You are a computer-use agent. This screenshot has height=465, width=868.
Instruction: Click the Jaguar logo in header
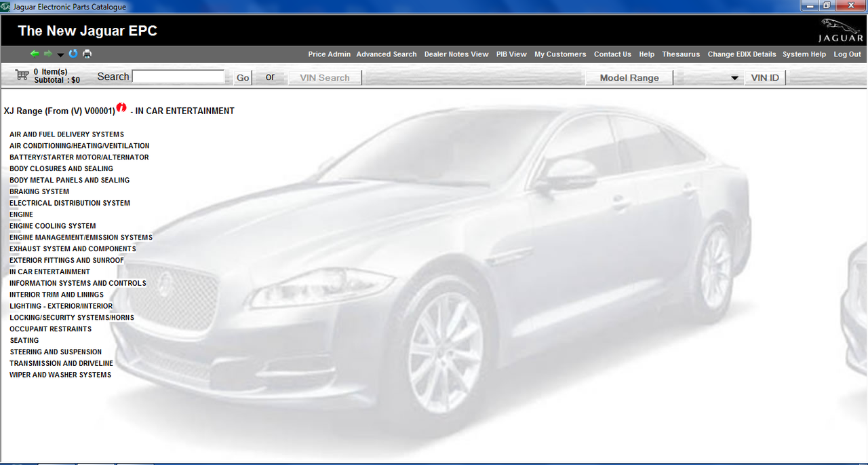pyautogui.click(x=840, y=31)
